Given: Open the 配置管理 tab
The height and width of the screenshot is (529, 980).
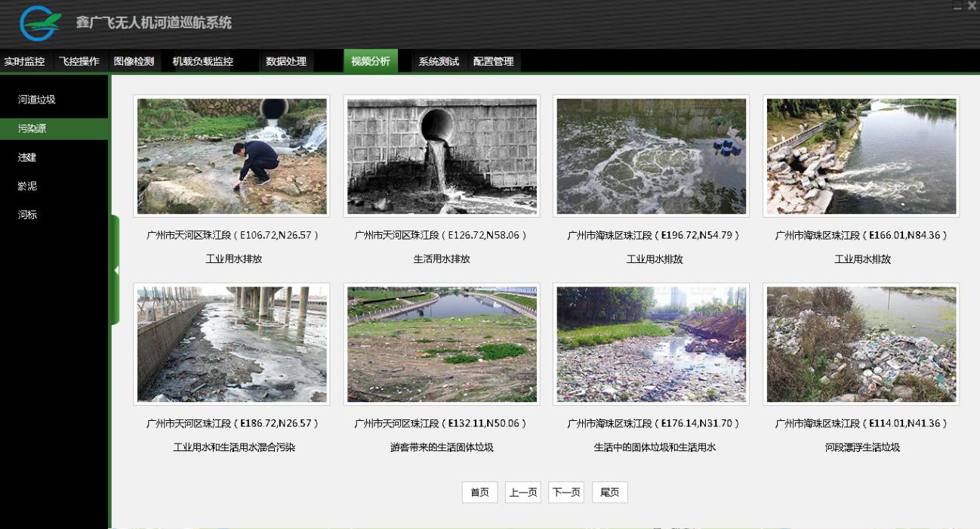Looking at the screenshot, I should (494, 62).
